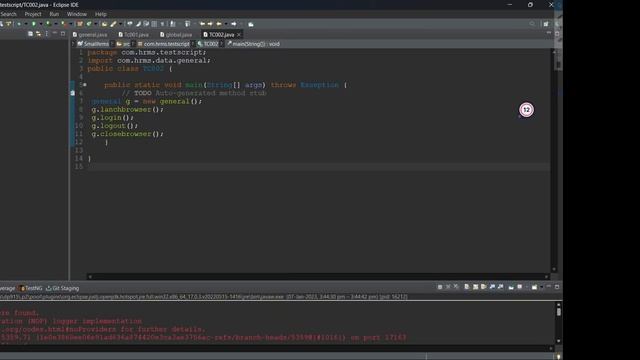Run the program with green Run button

(33, 24)
